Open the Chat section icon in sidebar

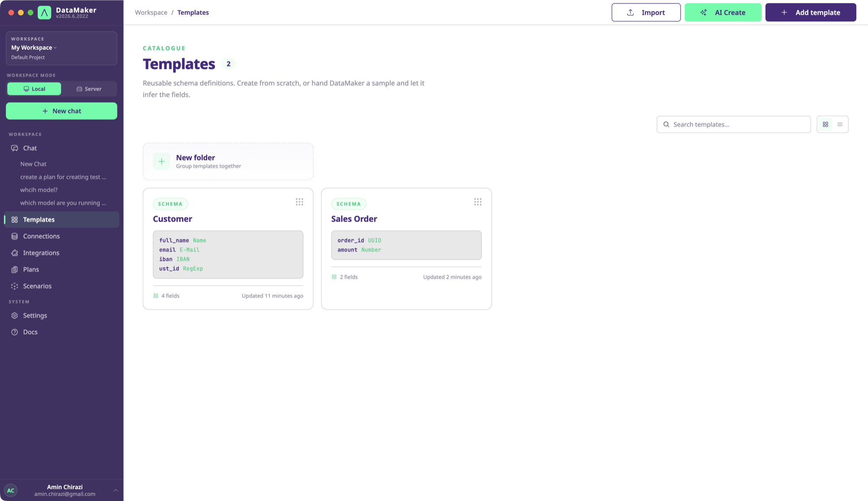(15, 148)
